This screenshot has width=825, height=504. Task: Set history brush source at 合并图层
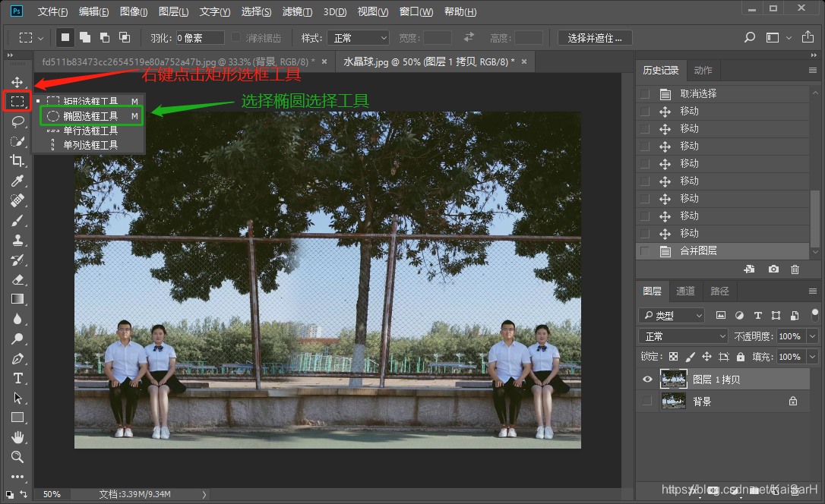pos(644,251)
